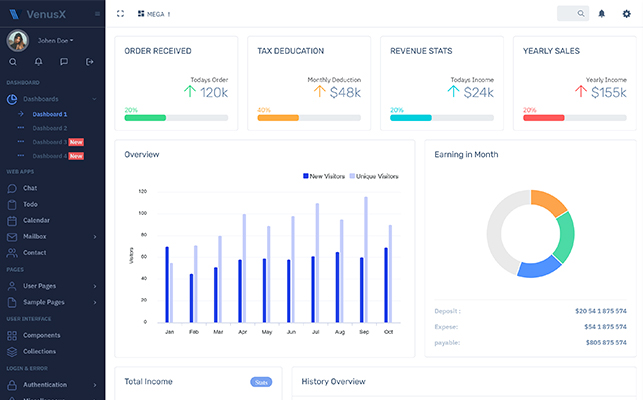
Task: Click the logout icon under profile
Action: coord(89,62)
